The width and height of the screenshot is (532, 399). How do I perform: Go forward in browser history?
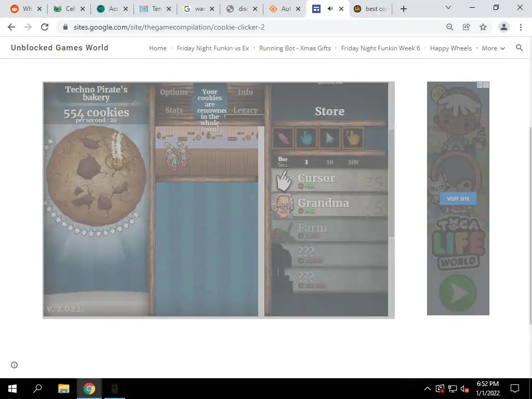pyautogui.click(x=28, y=27)
